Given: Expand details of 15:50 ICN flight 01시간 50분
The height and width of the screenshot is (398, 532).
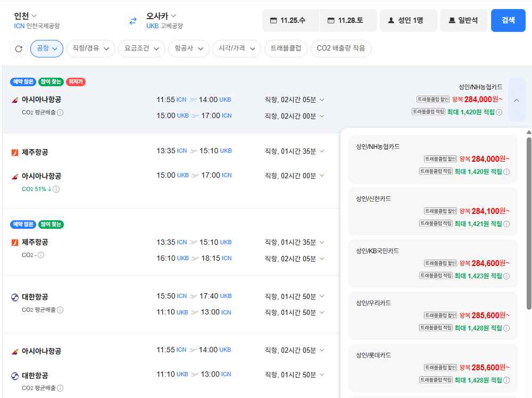Looking at the screenshot, I should tap(322, 296).
